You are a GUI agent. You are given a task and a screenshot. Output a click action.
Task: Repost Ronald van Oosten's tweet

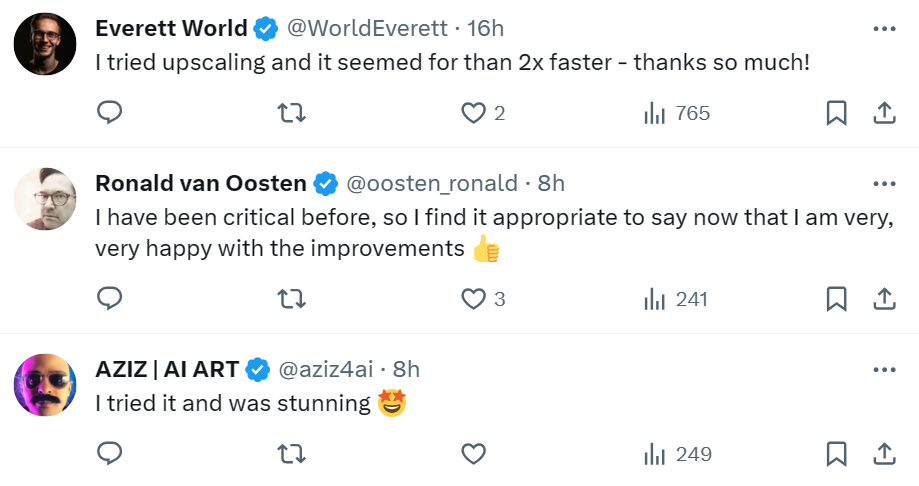pyautogui.click(x=290, y=298)
